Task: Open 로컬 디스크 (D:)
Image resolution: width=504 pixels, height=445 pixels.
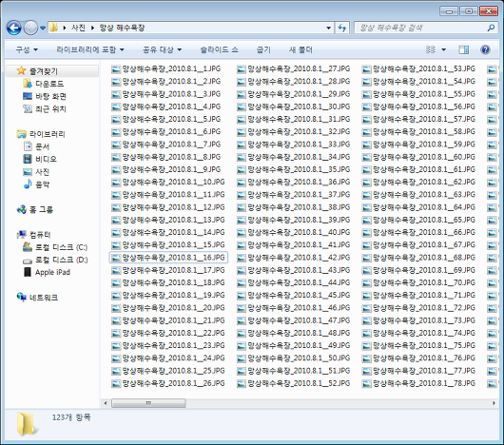Action: tap(61, 260)
